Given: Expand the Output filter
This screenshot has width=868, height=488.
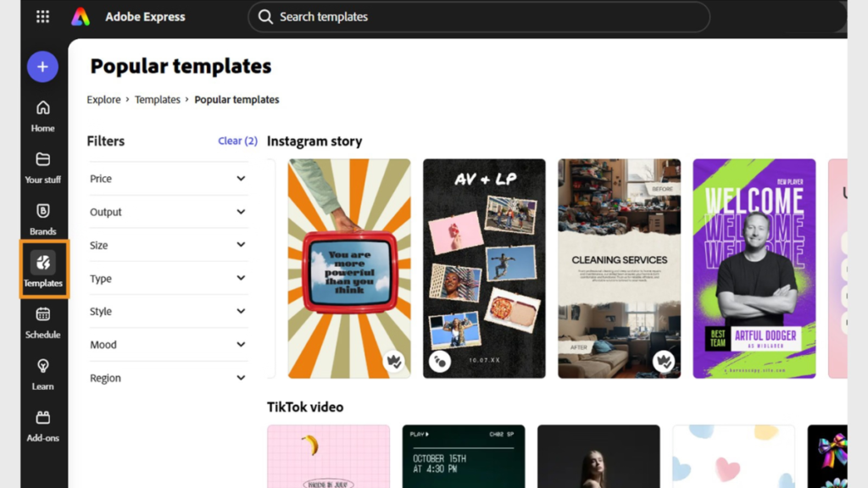Looking at the screenshot, I should point(169,212).
